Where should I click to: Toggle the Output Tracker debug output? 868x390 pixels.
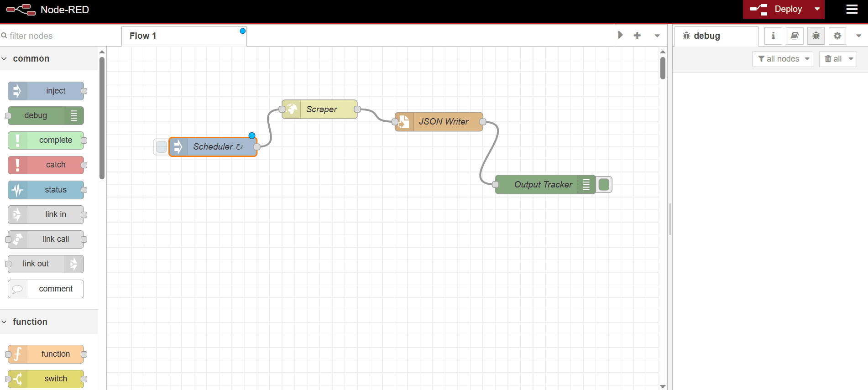[x=604, y=185]
